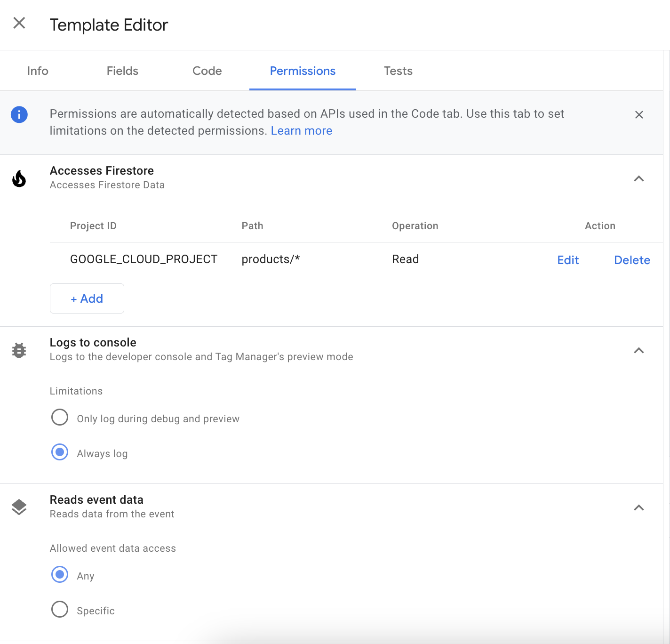Click the products/* path cell

click(271, 259)
